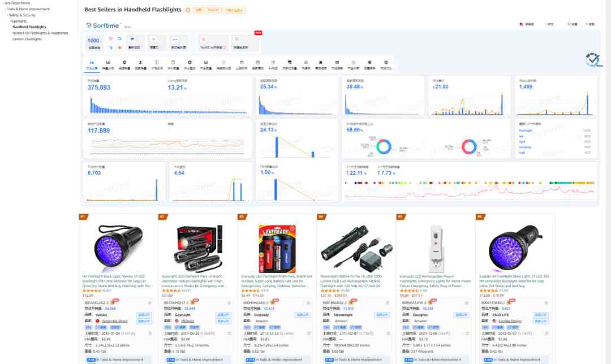Click the icon next to 2021-12-06 date

pyautogui.click(x=467, y=333)
